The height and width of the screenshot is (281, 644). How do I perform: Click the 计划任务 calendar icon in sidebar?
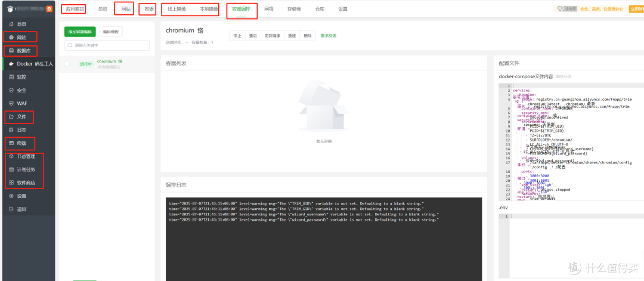click(11, 169)
